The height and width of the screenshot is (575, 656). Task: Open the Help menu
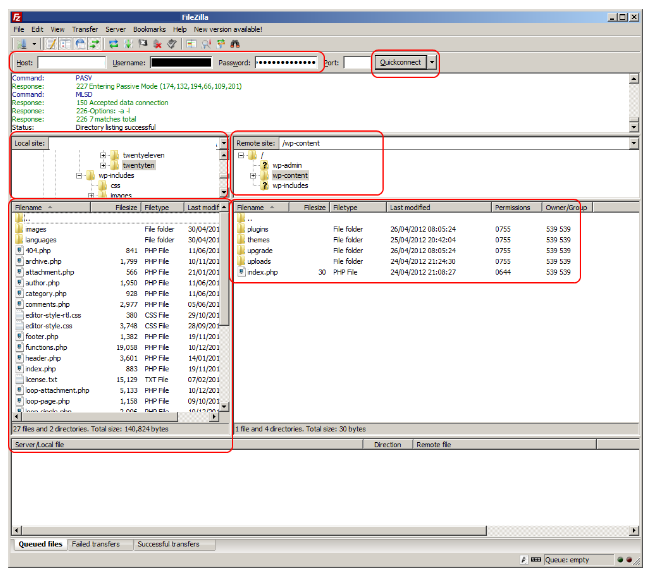(180, 29)
